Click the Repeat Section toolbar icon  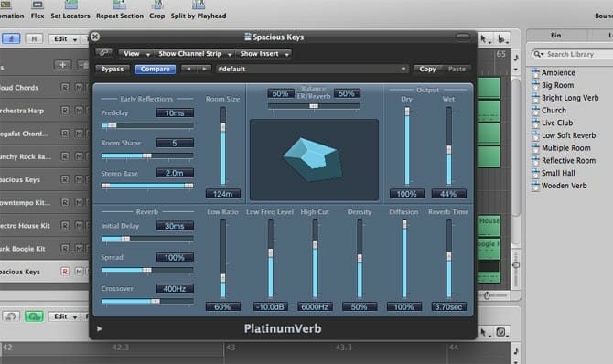[119, 5]
